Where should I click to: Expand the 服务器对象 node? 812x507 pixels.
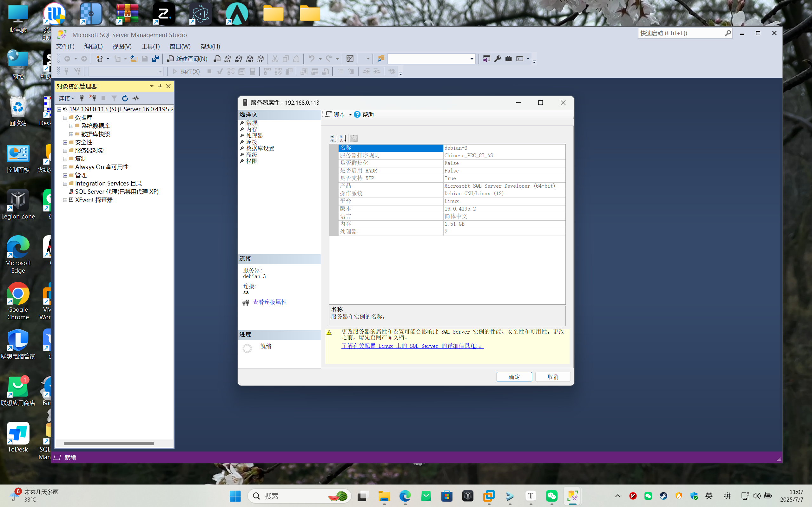pyautogui.click(x=65, y=151)
